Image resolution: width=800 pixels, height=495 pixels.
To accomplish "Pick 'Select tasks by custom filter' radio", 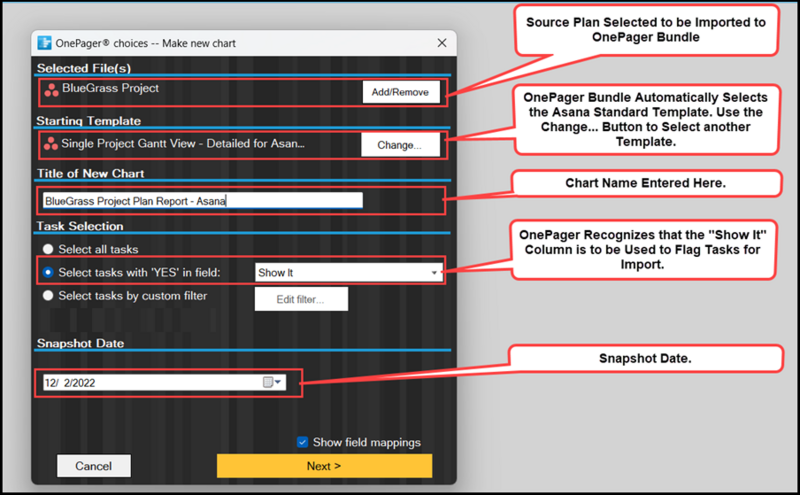I will click(48, 295).
